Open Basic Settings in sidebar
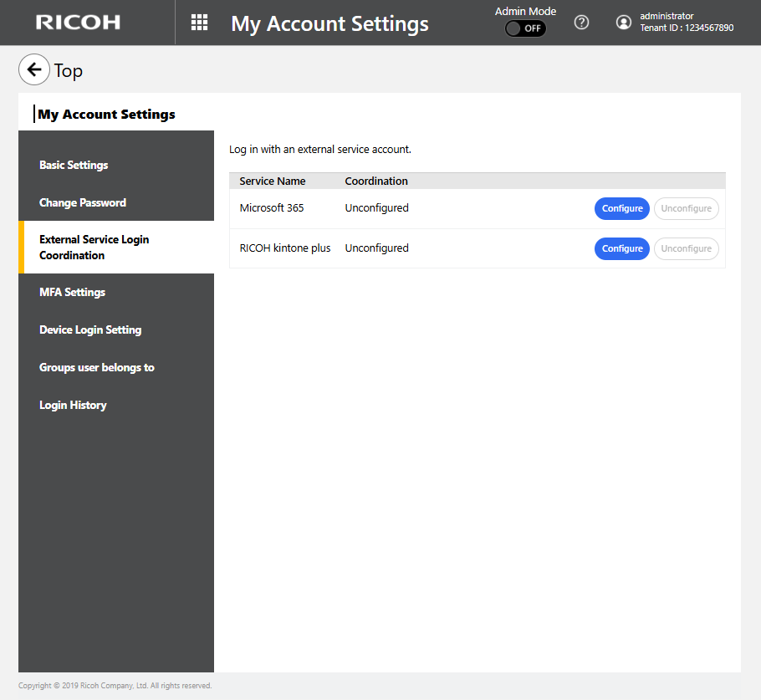Image resolution: width=761 pixels, height=700 pixels. 74,165
